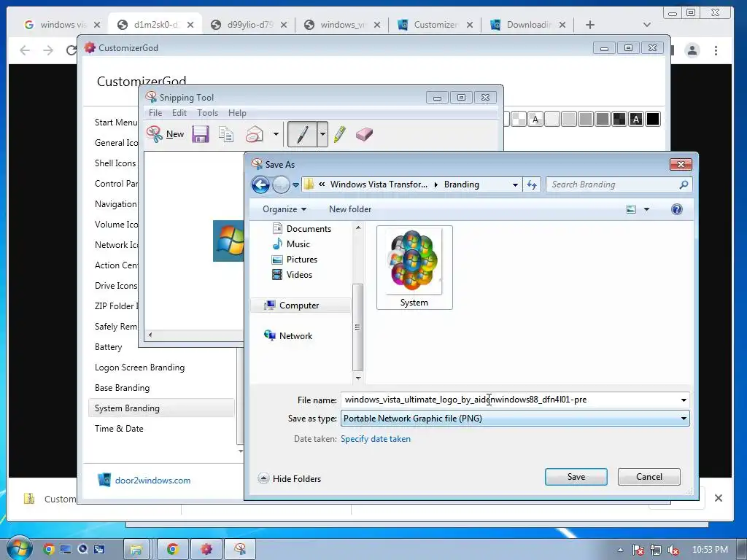Viewport: 747px width, 560px height.
Task: Open the Pen options dropdown arrow
Action: pyautogui.click(x=322, y=134)
